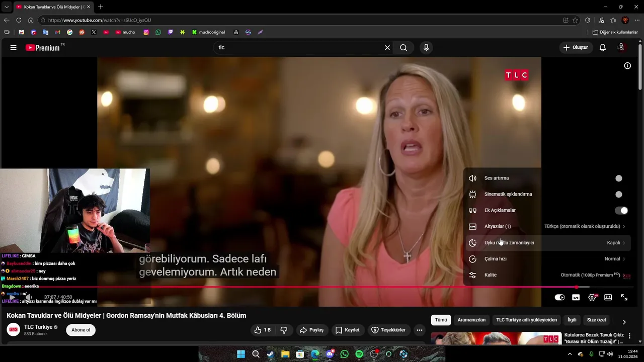Show hidden system tray icons chevron
The image size is (644, 362).
point(570,354)
